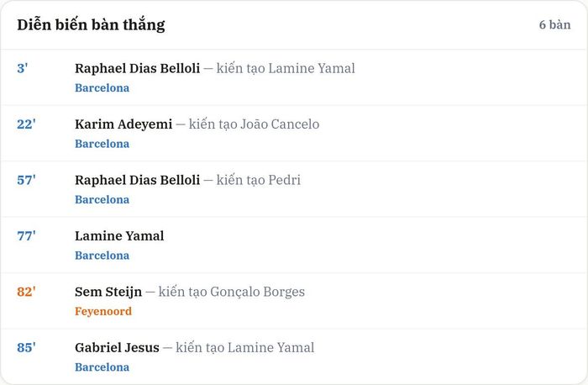
Task: Click the orange 82' minute marker
Action: pos(26,292)
